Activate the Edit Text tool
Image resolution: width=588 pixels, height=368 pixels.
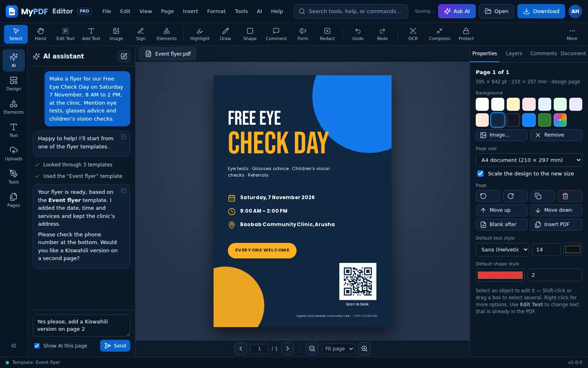click(x=65, y=34)
